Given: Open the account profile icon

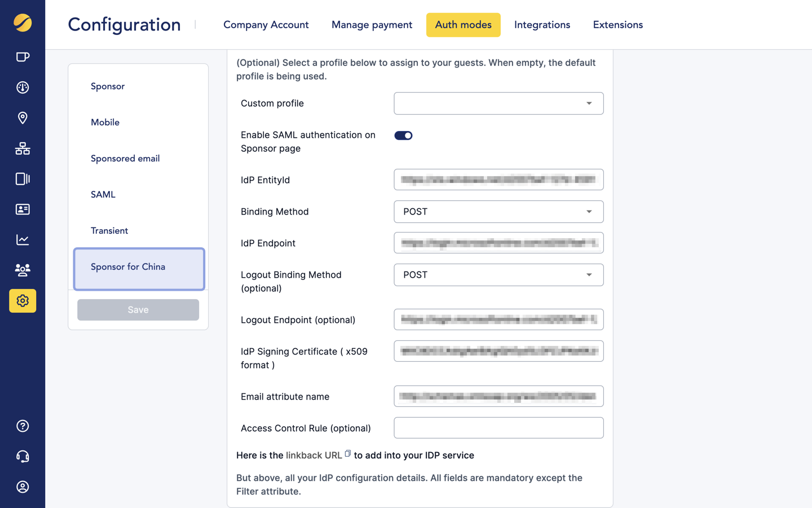Looking at the screenshot, I should pos(23,487).
